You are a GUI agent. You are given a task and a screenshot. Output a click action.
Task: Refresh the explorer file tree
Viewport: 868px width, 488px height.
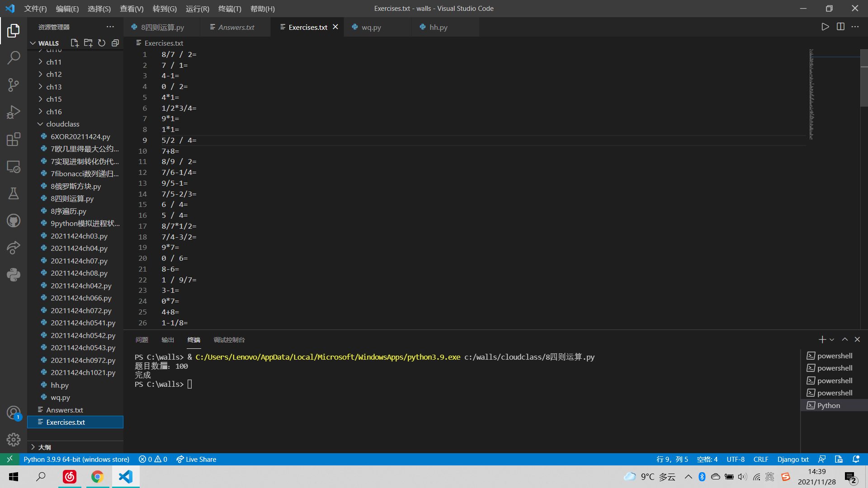102,43
